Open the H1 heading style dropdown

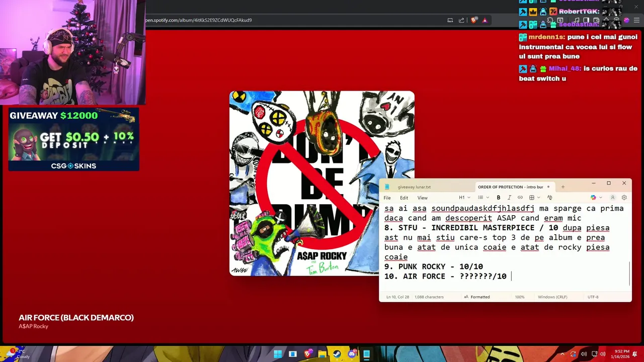[x=464, y=198]
